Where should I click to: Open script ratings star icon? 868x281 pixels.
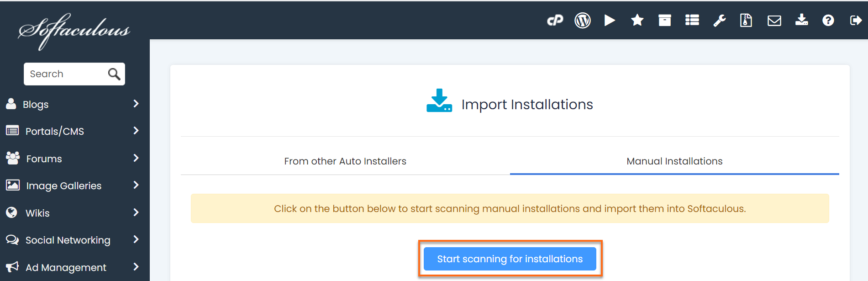tap(637, 21)
